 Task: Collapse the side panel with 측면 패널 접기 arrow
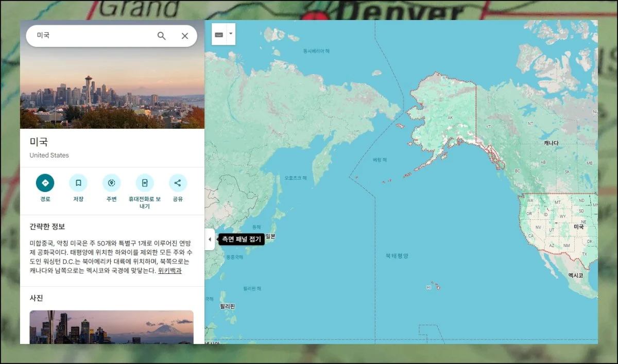210,239
